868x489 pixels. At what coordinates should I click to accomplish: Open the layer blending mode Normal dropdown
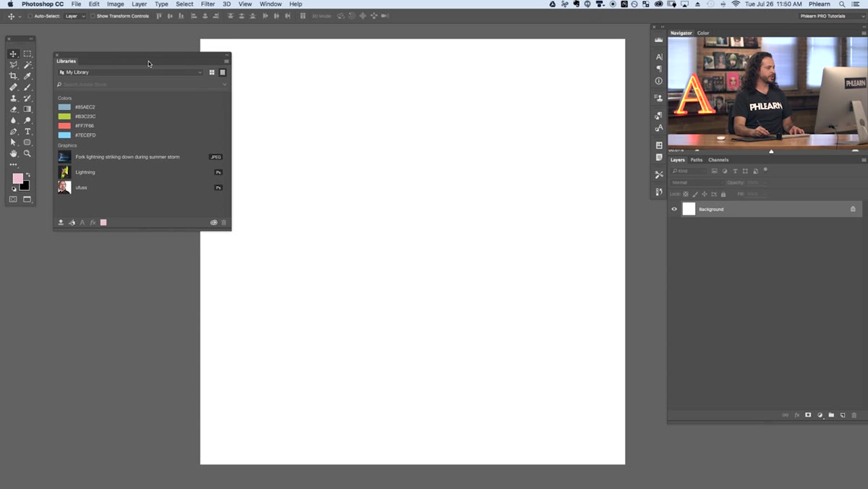pos(697,182)
